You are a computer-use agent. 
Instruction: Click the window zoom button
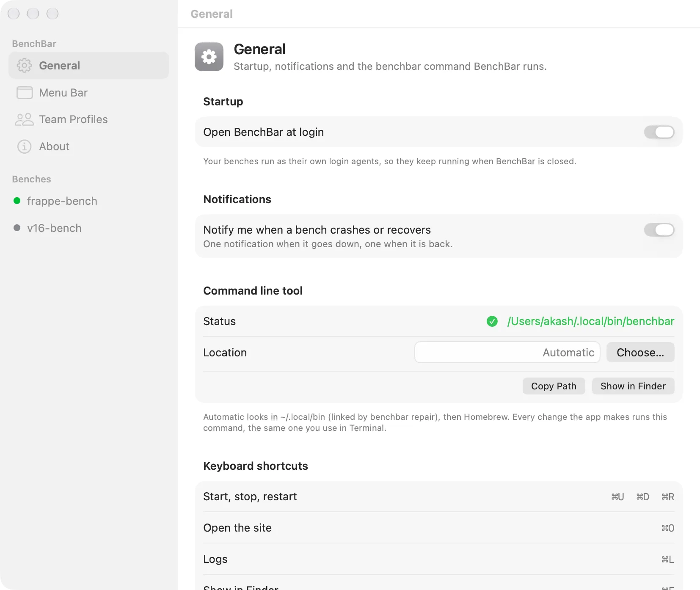coord(52,14)
